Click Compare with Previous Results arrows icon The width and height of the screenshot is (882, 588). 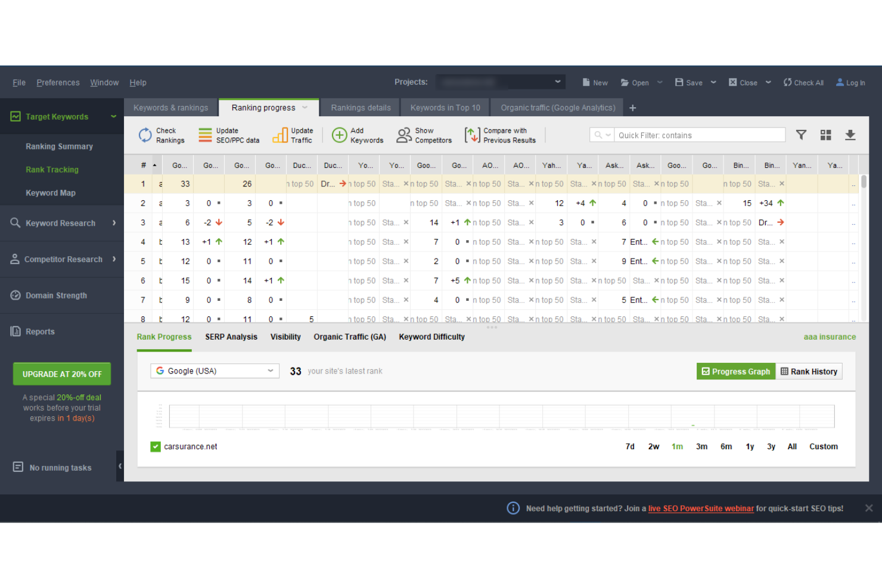coord(471,135)
